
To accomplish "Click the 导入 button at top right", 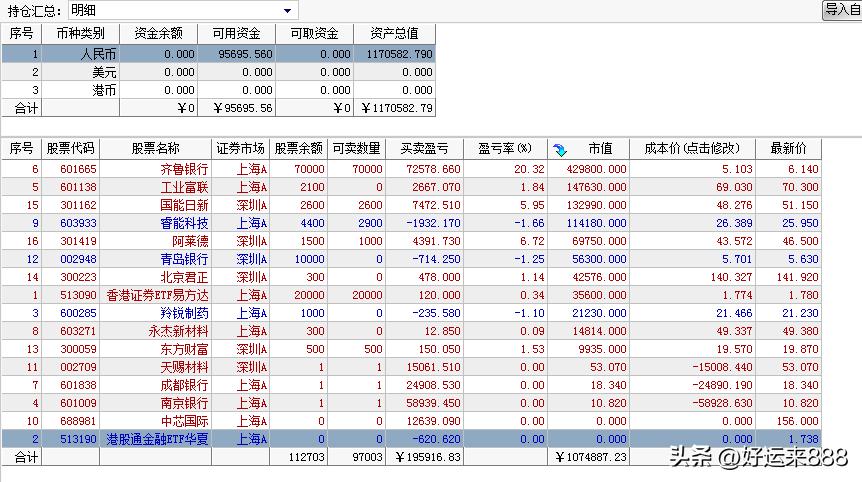I will [842, 10].
